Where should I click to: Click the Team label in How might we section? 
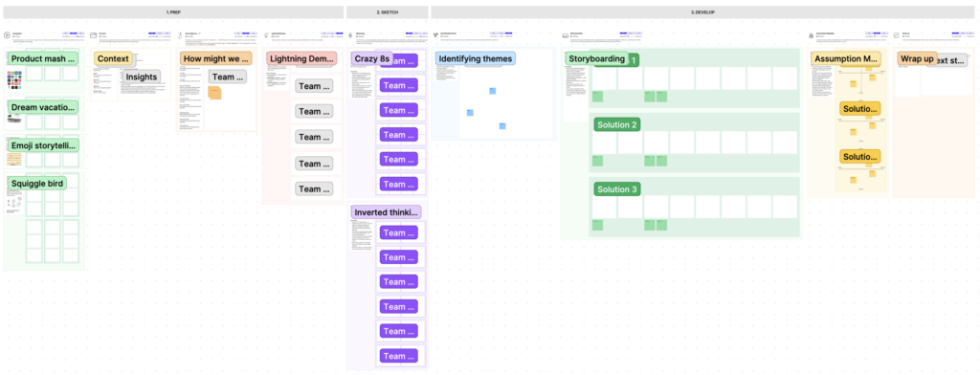228,77
